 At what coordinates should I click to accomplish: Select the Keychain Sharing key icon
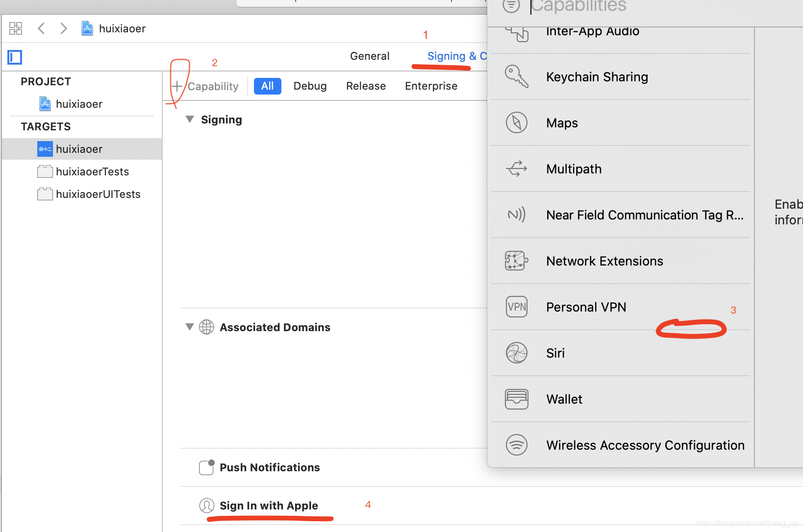(x=517, y=76)
